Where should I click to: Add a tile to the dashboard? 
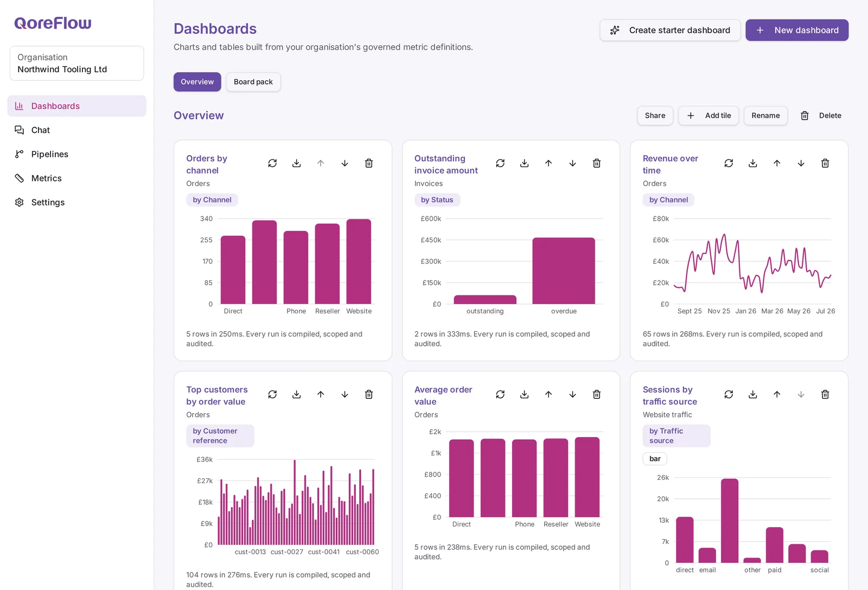pos(709,116)
